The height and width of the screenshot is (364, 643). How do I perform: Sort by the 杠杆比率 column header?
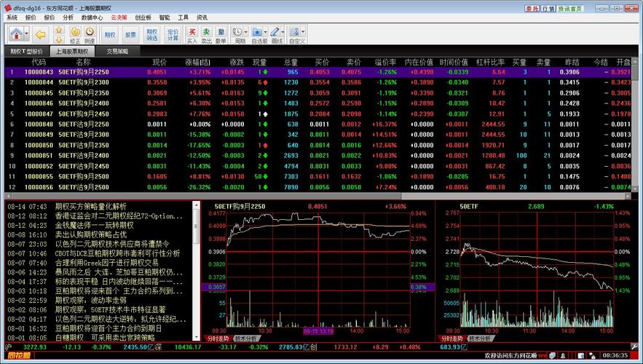pos(491,63)
